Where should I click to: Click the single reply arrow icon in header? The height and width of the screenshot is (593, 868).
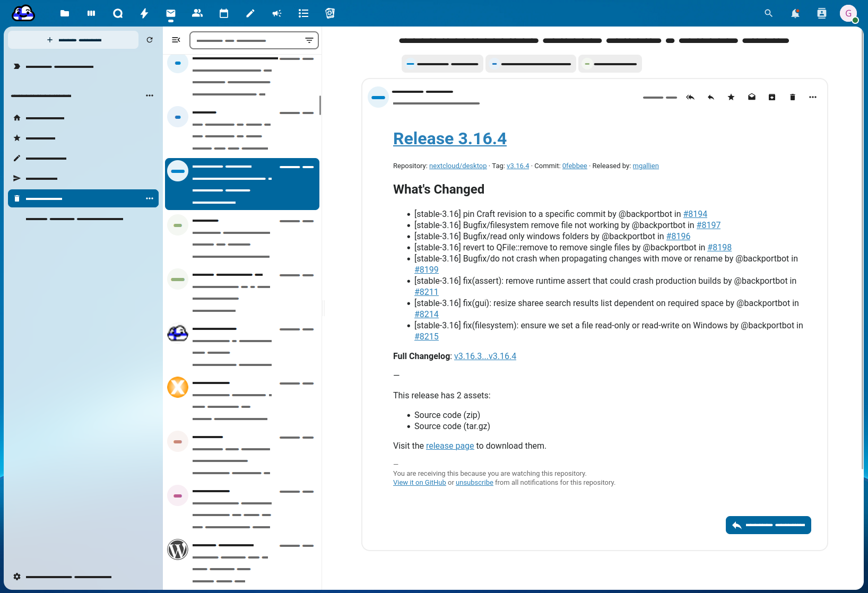tap(711, 97)
